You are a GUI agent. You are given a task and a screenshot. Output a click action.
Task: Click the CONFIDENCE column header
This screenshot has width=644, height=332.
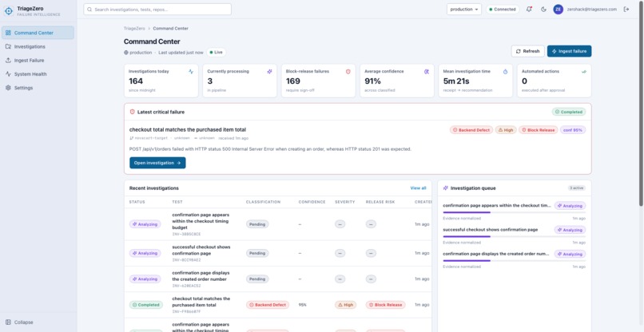click(312, 202)
